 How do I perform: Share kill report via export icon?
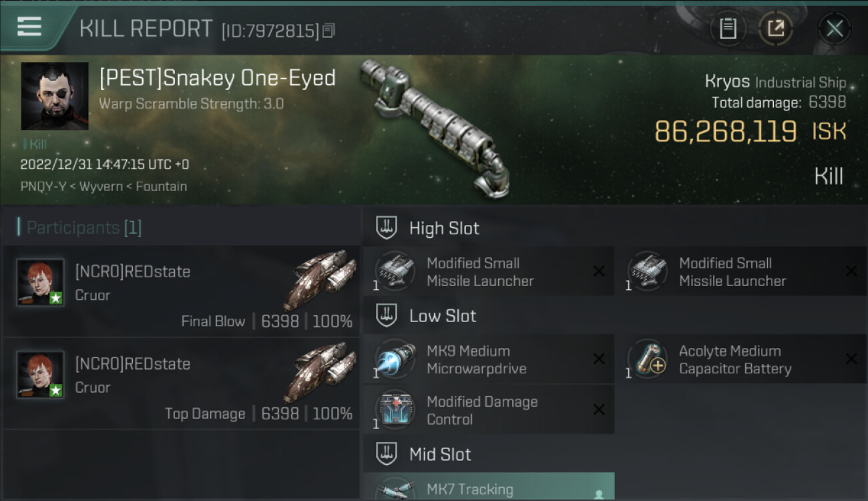click(775, 28)
